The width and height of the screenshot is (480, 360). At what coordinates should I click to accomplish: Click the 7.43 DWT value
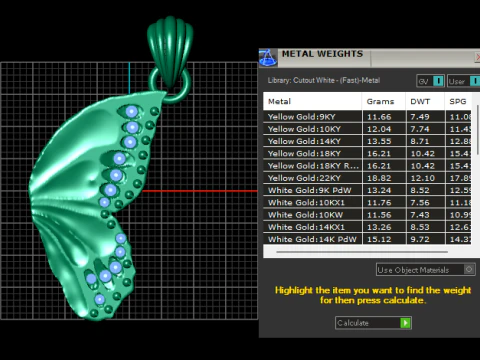(x=420, y=215)
